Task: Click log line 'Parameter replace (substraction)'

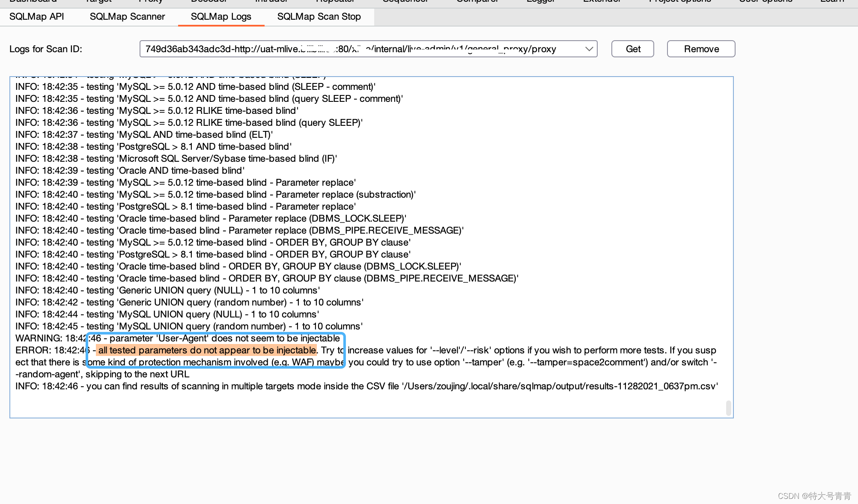Action: coord(216,195)
